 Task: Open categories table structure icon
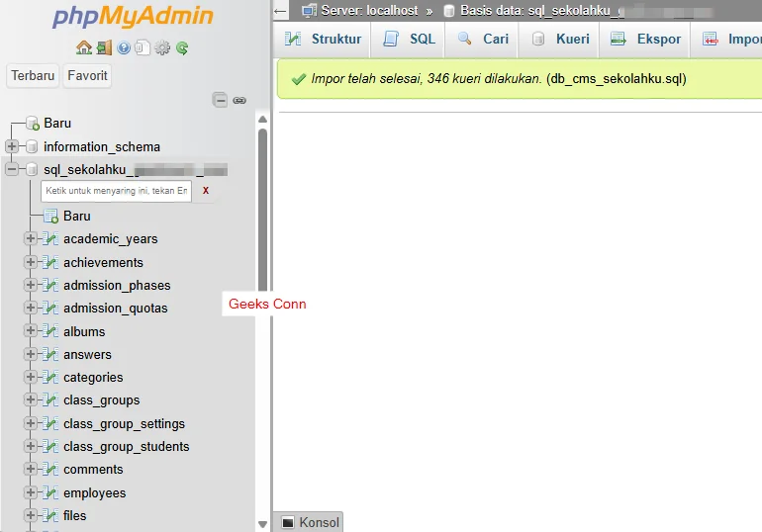pyautogui.click(x=50, y=377)
